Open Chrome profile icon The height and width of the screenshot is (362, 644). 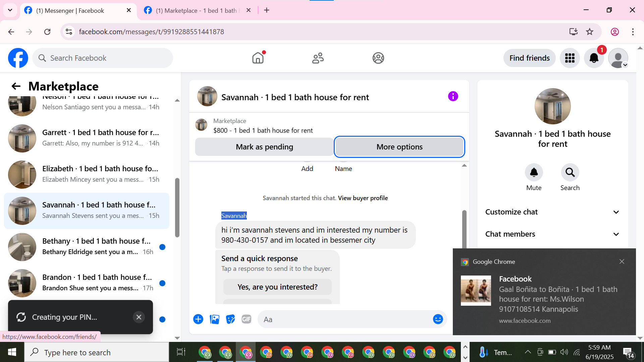click(615, 32)
